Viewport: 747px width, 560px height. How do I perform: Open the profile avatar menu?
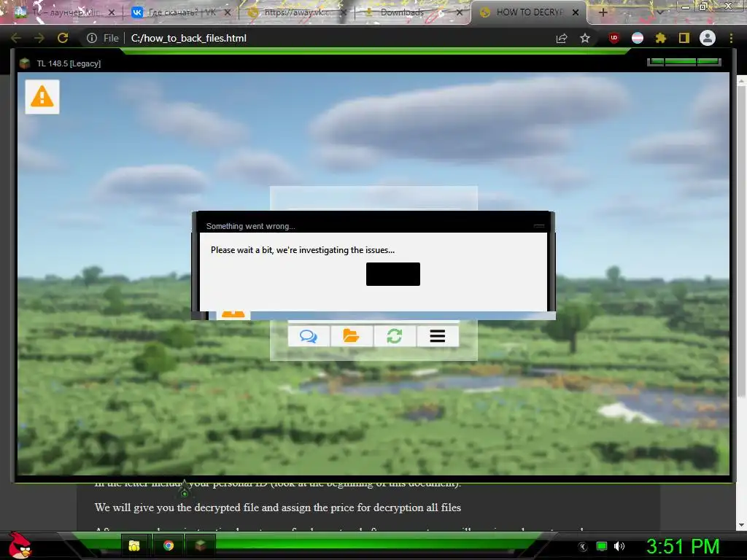(708, 38)
